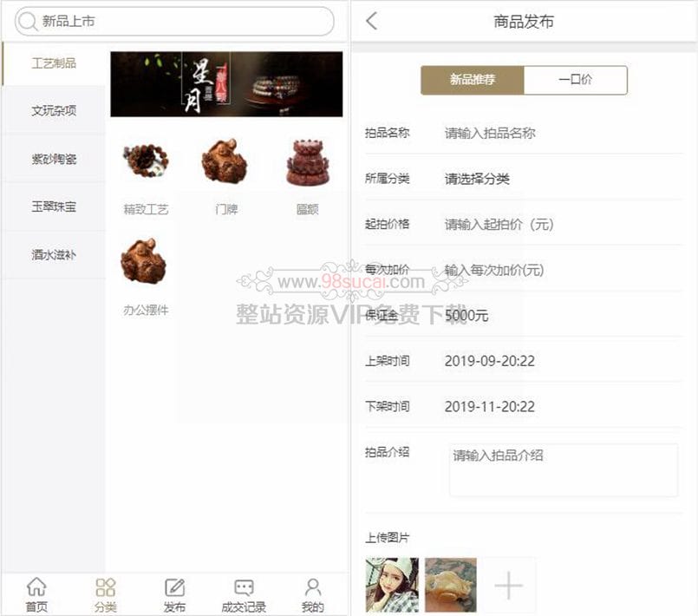Click the plus icon to upload another image
The height and width of the screenshot is (616, 698).
tap(508, 585)
